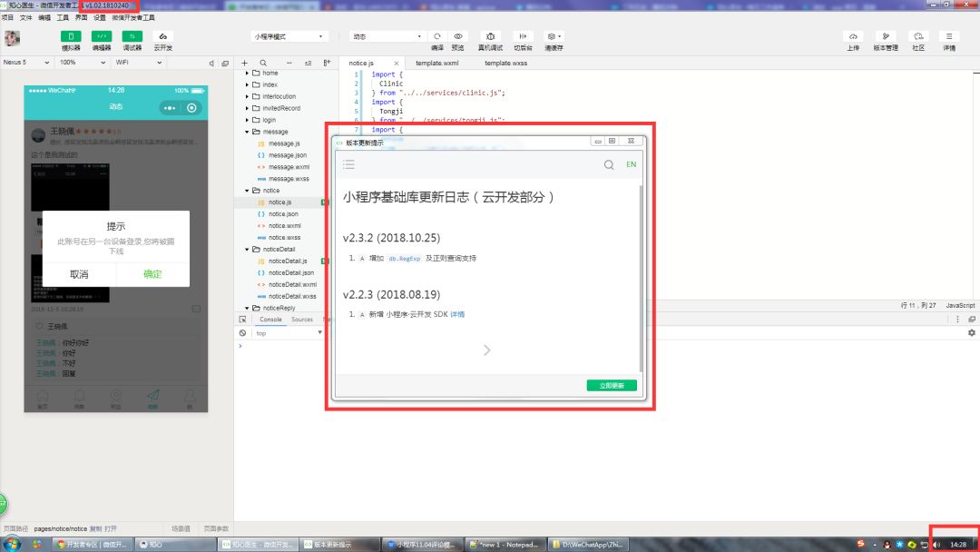Image resolution: width=980 pixels, height=552 pixels.
Task: Toggle the 调试器 debugger panel button
Action: (132, 37)
